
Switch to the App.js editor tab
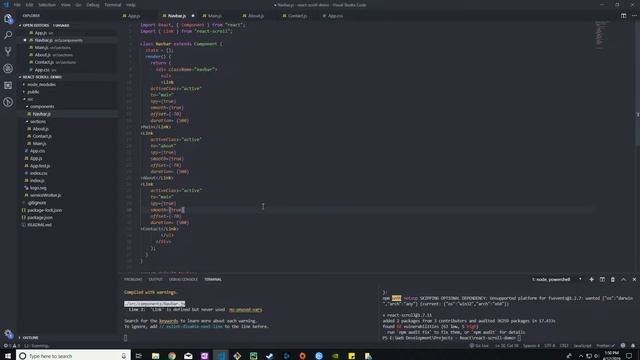point(135,16)
